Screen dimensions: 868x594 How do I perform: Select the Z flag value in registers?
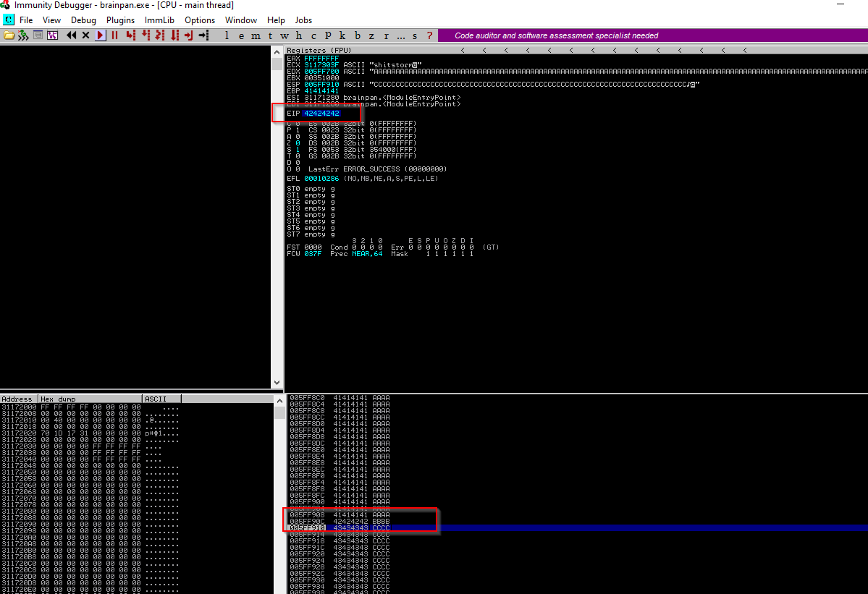[298, 143]
